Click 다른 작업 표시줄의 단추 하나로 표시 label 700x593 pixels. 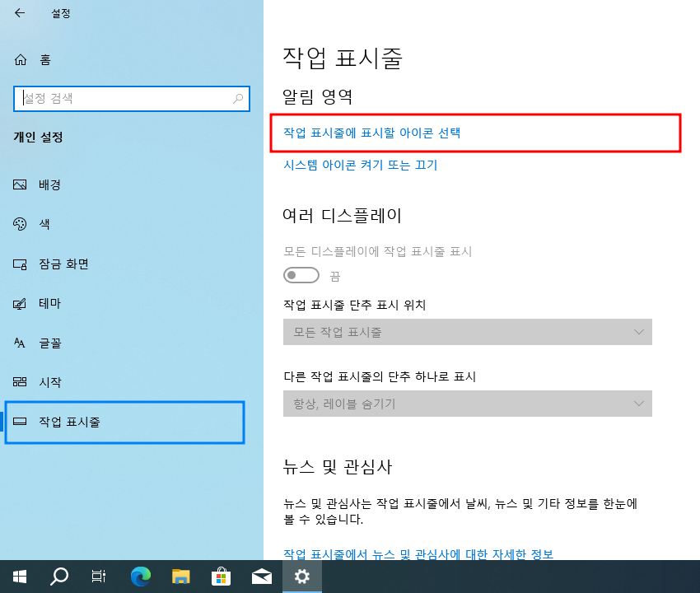pyautogui.click(x=380, y=377)
